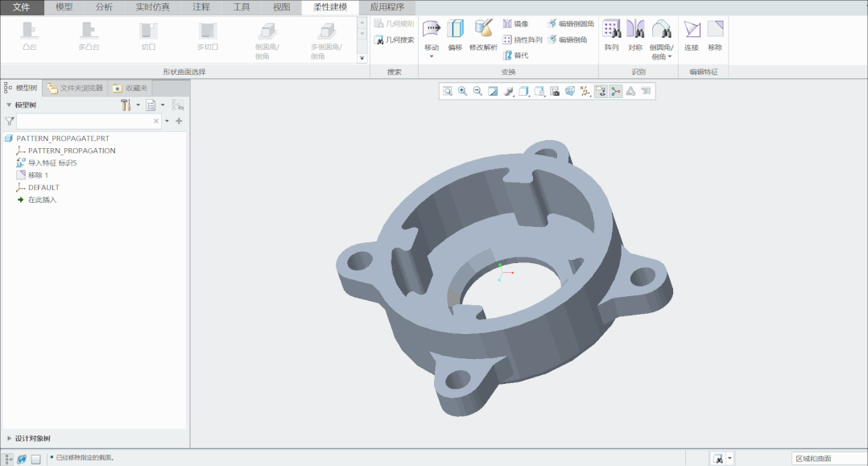Image resolution: width=868 pixels, height=466 pixels.
Task: Collapse the 模型树 section triangle
Action: (9, 105)
